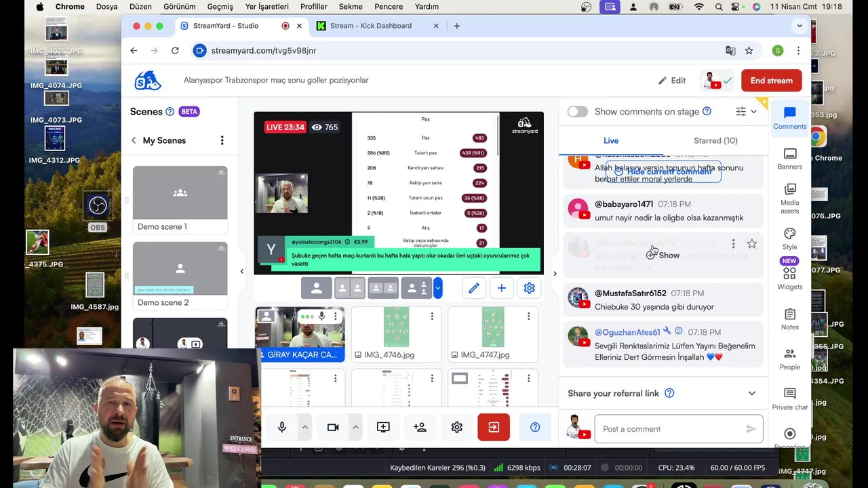This screenshot has width=868, height=488.
Task: Click the destination profile with checkmark
Action: coord(717,81)
